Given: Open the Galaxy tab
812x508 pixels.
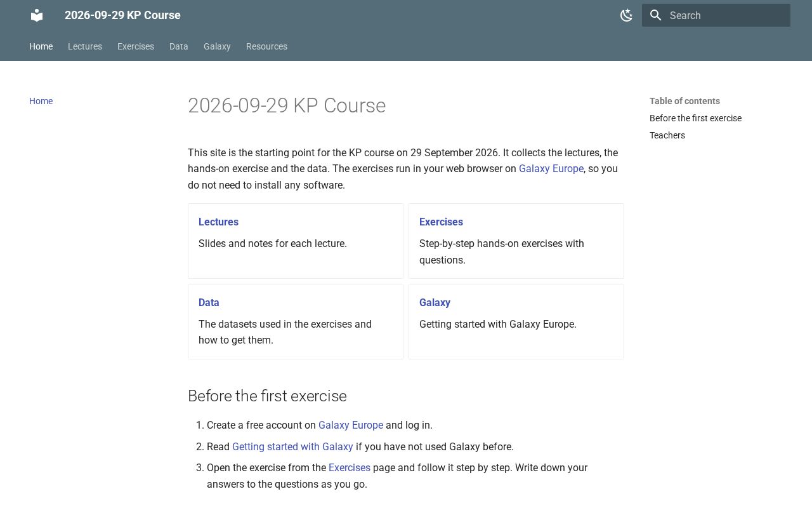Looking at the screenshot, I should [x=217, y=46].
